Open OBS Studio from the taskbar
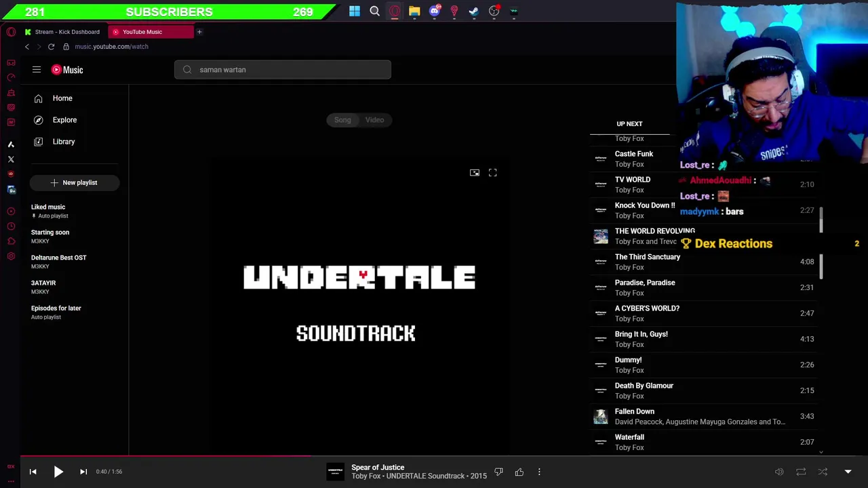This screenshot has height=488, width=868. 494,11
